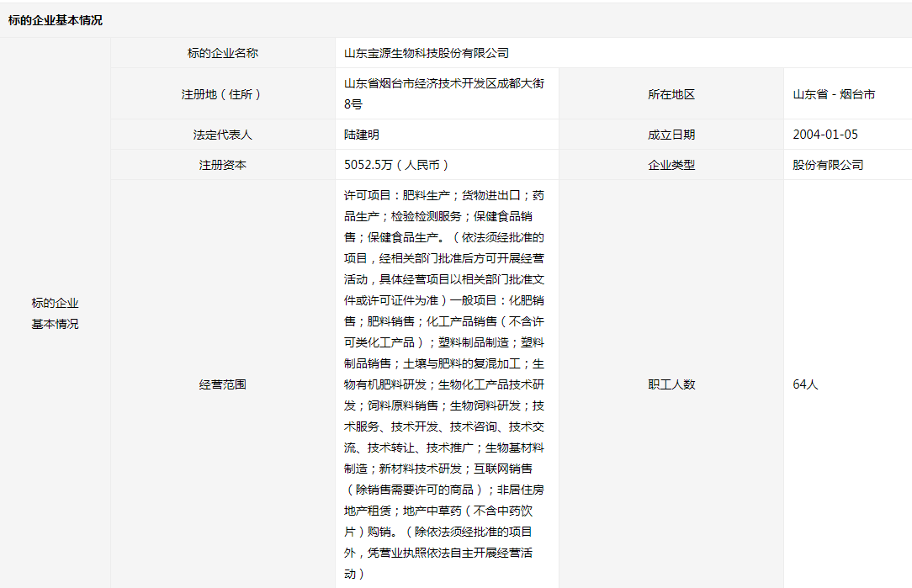Select the label 法定代表人
912x588 pixels.
tap(223, 135)
